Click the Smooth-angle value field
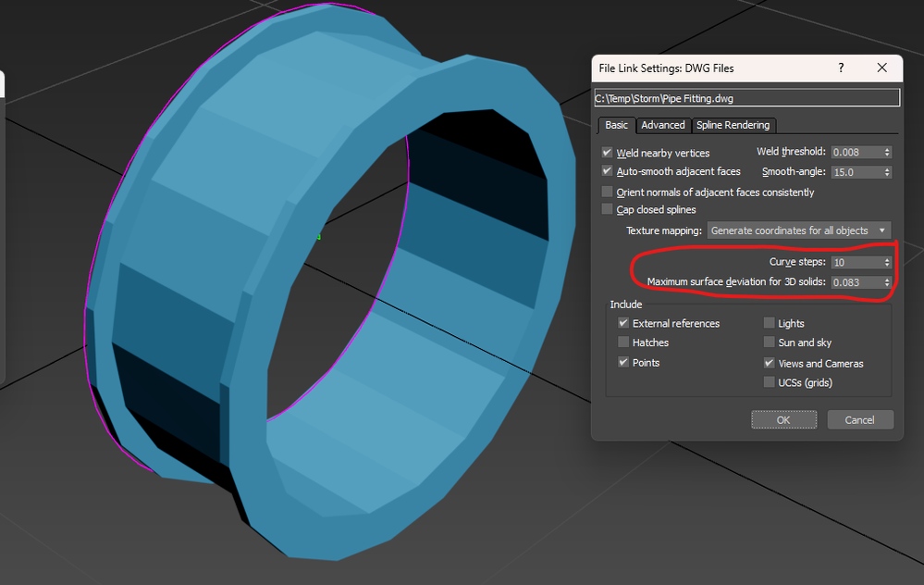The width and height of the screenshot is (924, 585). click(856, 172)
